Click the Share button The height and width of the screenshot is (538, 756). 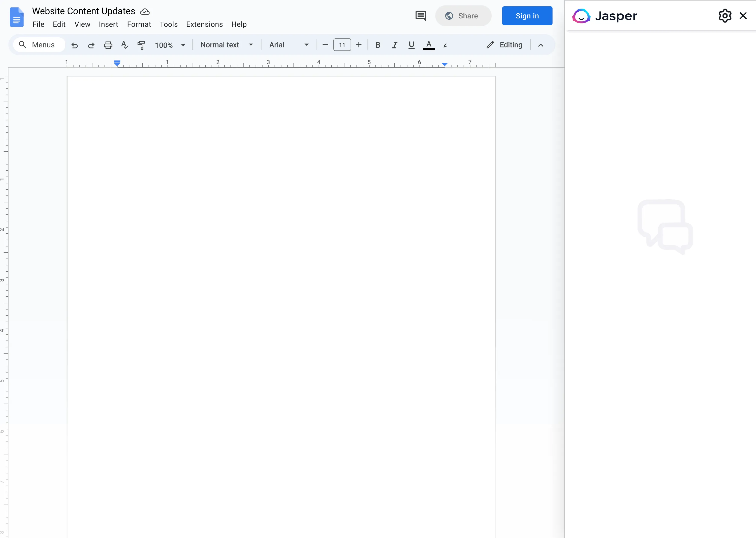tap(463, 16)
